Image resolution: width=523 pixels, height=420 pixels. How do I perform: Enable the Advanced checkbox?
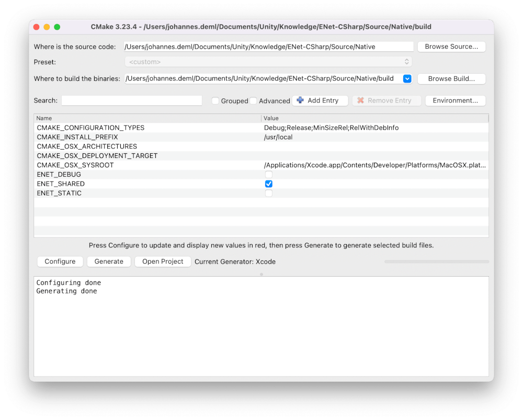[x=253, y=101]
